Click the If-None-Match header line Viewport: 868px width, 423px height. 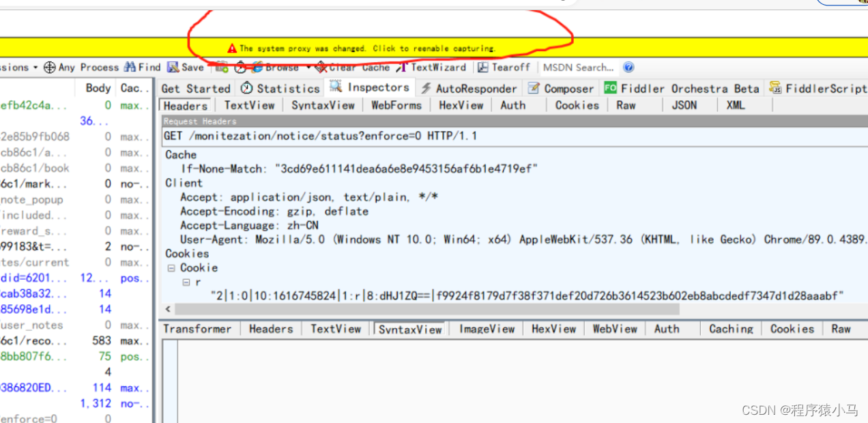click(359, 169)
